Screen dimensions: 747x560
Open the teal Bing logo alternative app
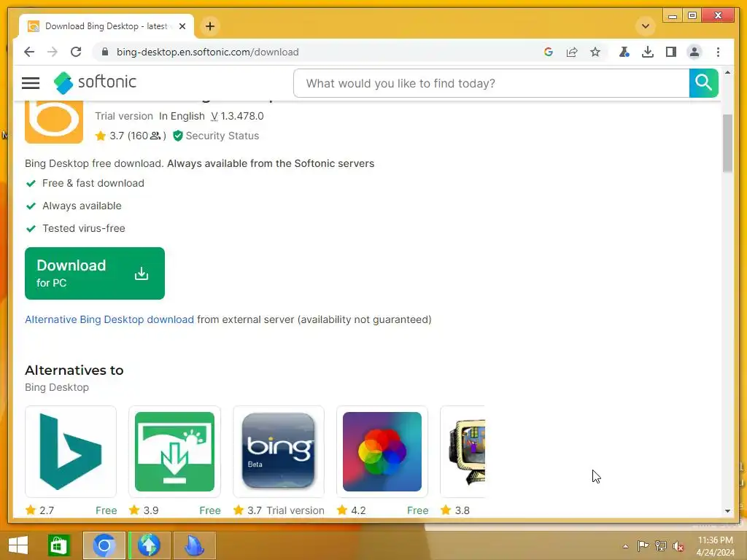(x=71, y=451)
